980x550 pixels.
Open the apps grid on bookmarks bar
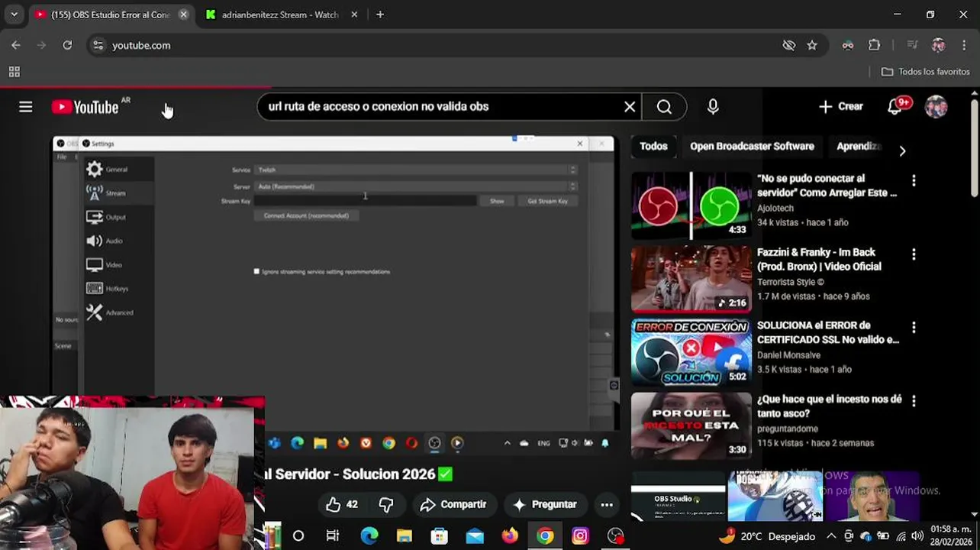(x=14, y=72)
